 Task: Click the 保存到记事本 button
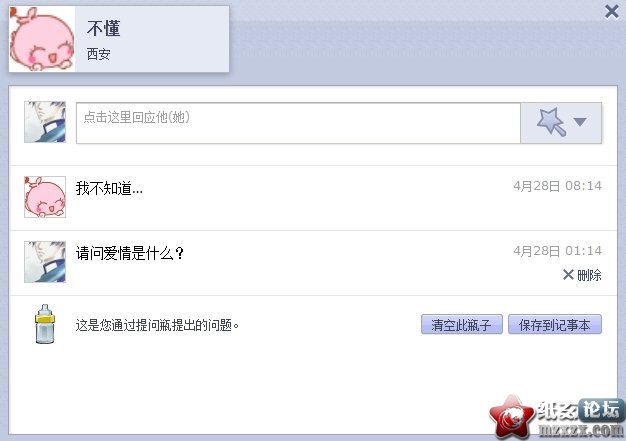pyautogui.click(x=555, y=324)
